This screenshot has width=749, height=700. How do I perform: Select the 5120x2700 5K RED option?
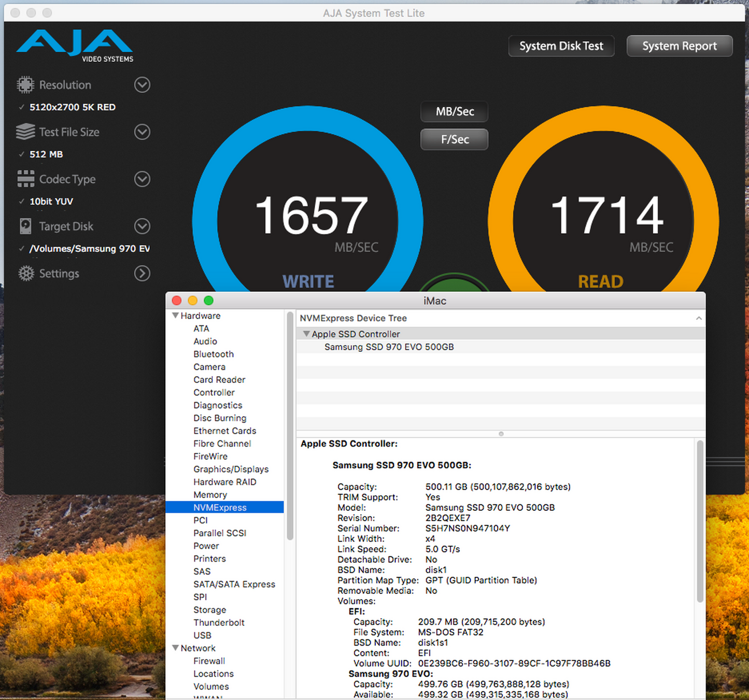pyautogui.click(x=72, y=107)
